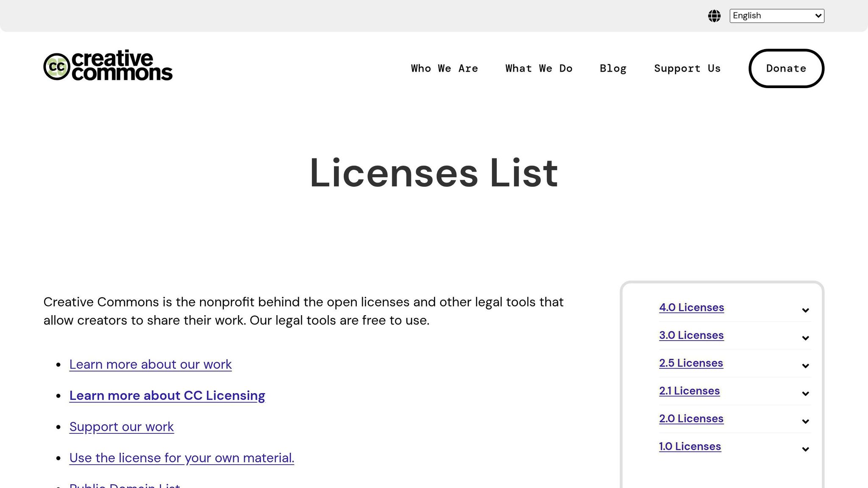Expand the 3.0 Licenses chevron
Image resolution: width=868 pixels, height=488 pixels.
click(x=805, y=338)
